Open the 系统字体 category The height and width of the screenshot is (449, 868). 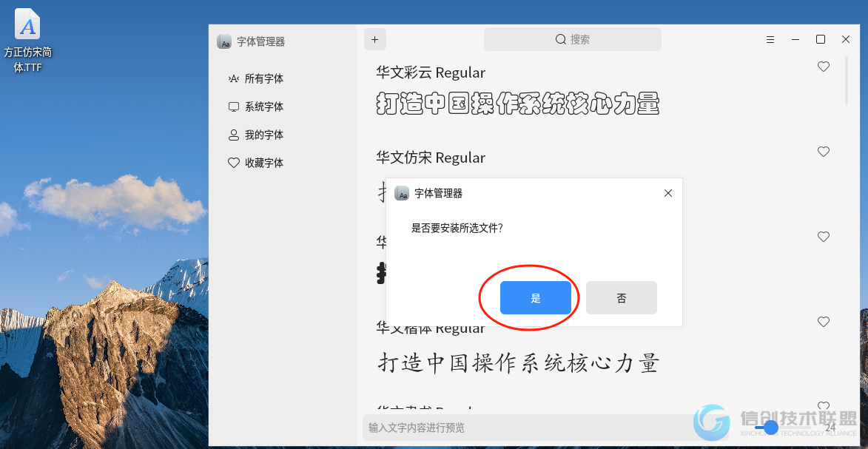coord(256,107)
